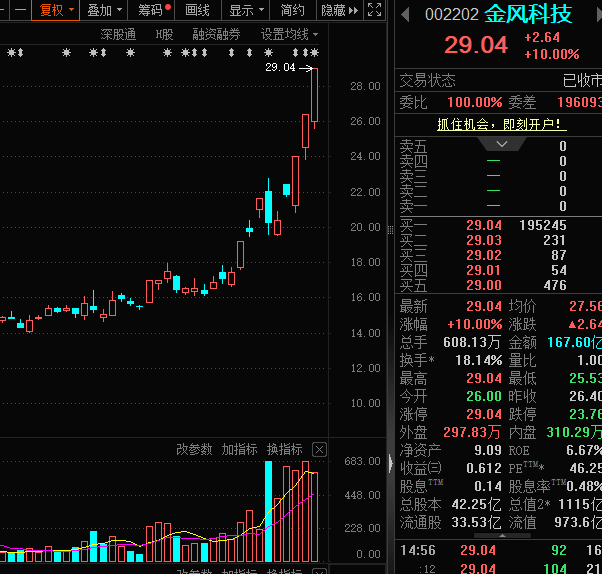Select the 融资融券 tag
Viewport: 602px width, 574px height.
coord(216,33)
